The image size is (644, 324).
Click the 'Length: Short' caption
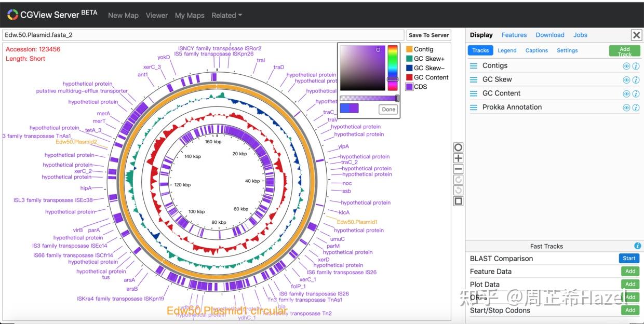point(25,59)
